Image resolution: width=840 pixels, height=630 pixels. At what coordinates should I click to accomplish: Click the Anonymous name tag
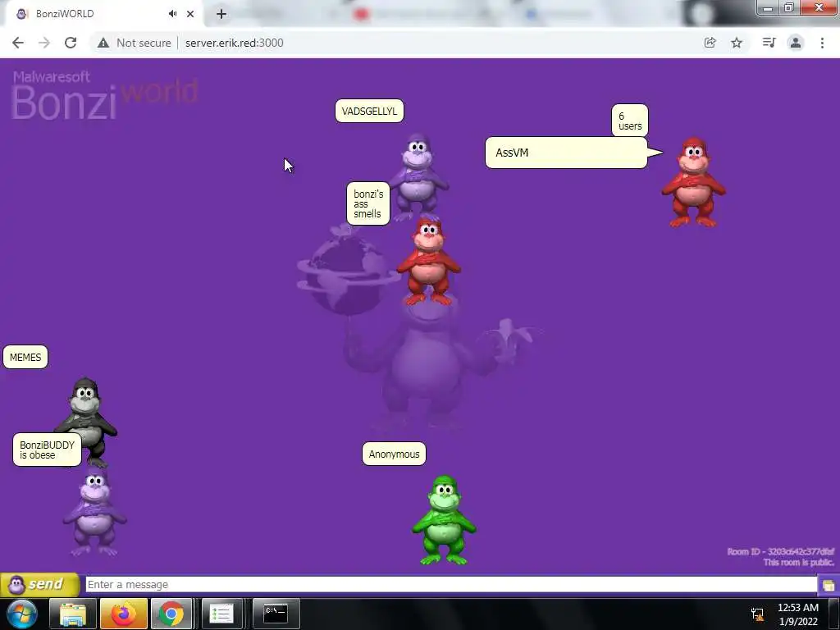[394, 454]
